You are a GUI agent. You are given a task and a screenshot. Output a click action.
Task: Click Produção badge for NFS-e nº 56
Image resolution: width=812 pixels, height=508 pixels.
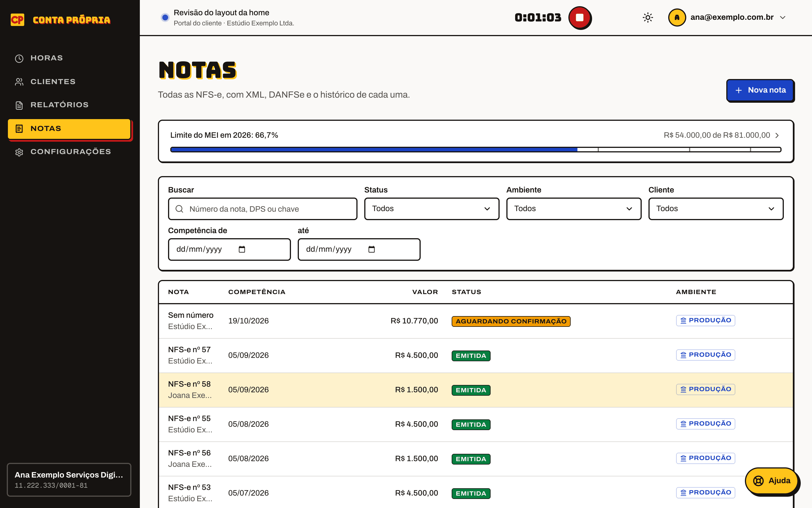coord(705,458)
